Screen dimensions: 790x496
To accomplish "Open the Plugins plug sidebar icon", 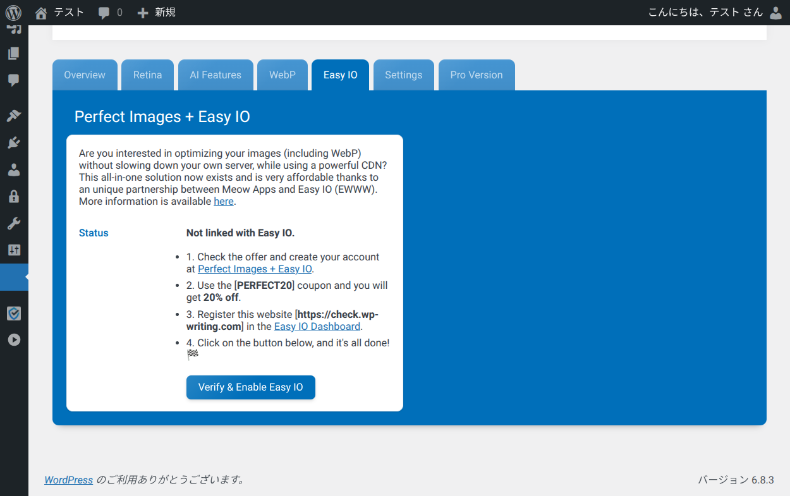I will [14, 143].
